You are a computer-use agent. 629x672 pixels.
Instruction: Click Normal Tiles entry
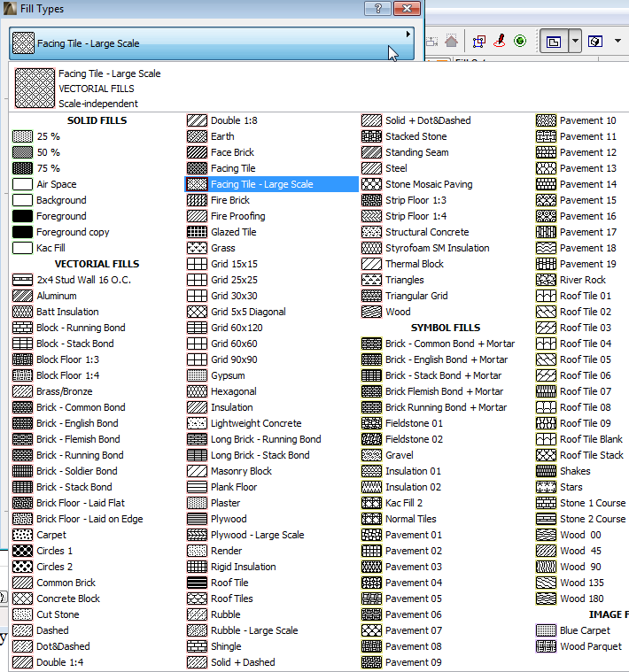click(411, 519)
